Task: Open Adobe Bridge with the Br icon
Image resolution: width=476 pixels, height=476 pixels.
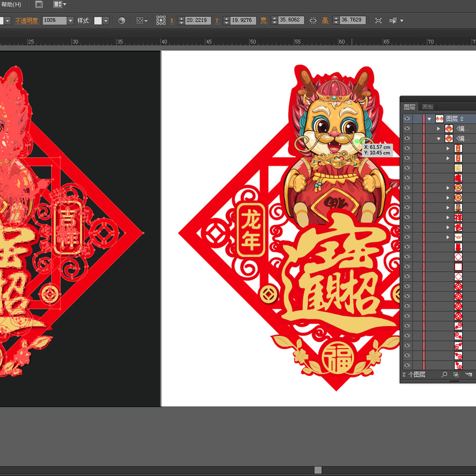Action: pyautogui.click(x=39, y=4)
